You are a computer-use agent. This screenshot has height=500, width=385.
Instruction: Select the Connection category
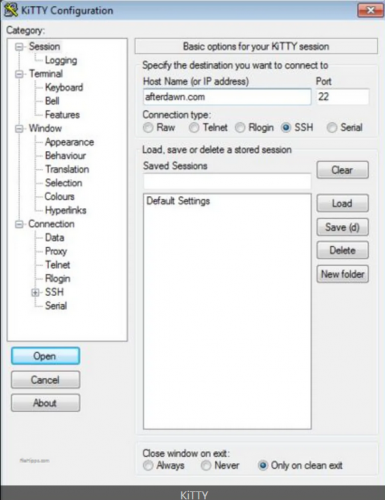click(x=51, y=224)
